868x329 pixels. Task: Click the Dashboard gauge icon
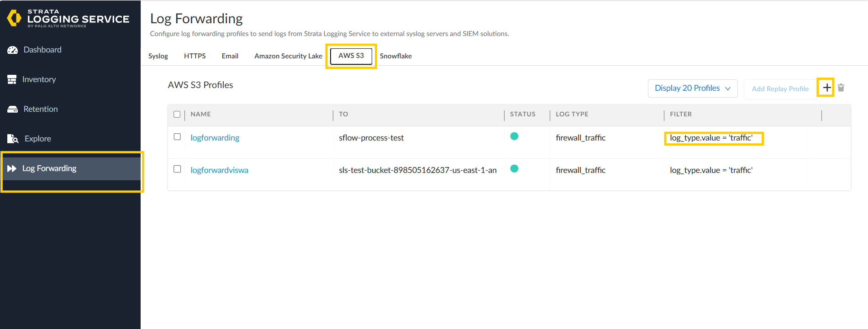pyautogui.click(x=12, y=50)
